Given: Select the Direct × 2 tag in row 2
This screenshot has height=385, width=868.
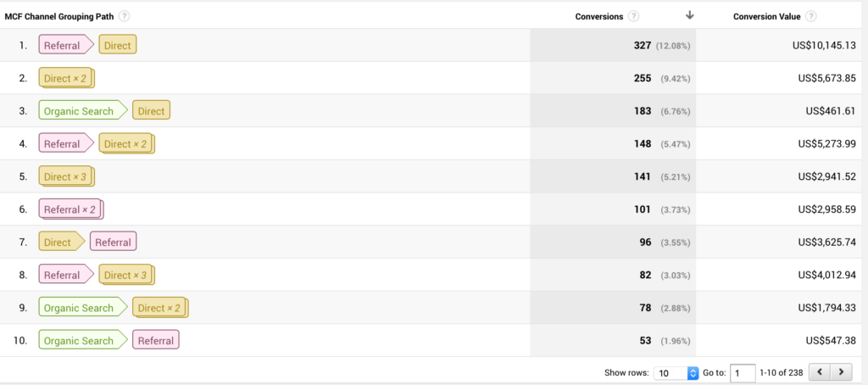Looking at the screenshot, I should point(65,78).
